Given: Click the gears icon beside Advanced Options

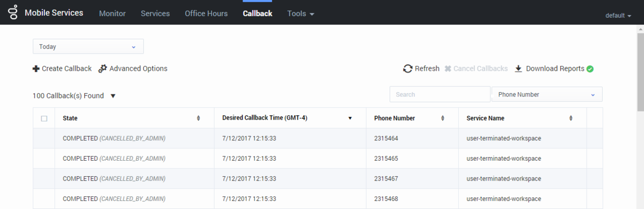Looking at the screenshot, I should point(103,69).
